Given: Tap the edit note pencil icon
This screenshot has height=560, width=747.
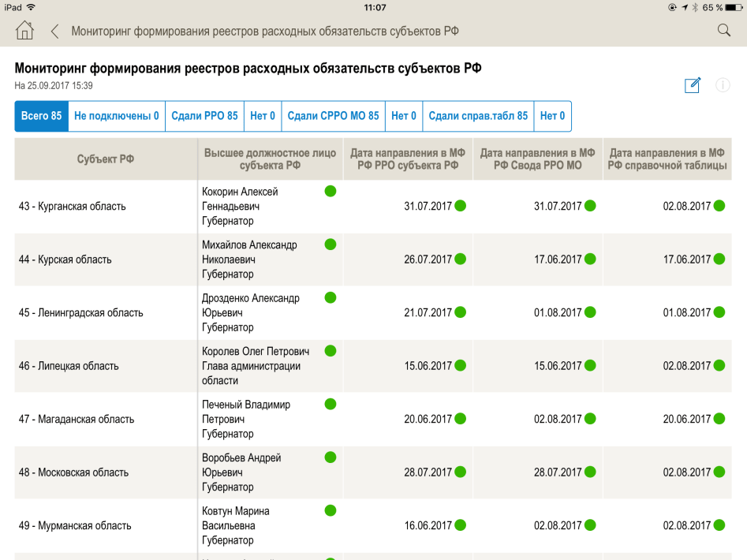Looking at the screenshot, I should pos(693,85).
